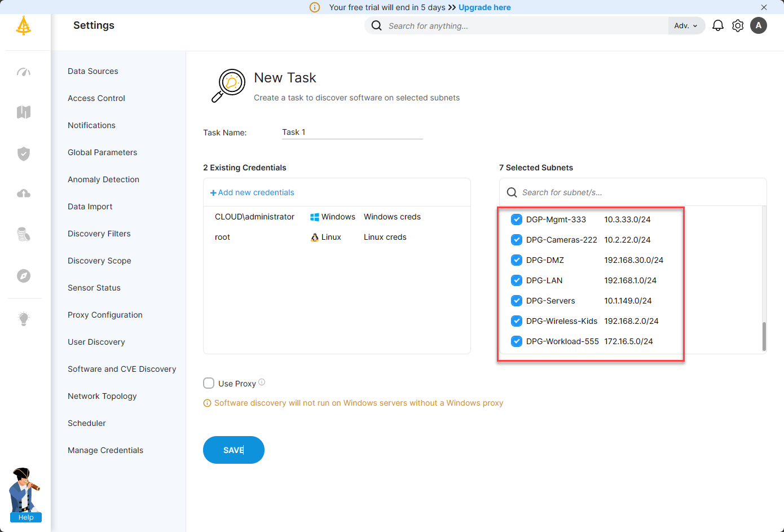Click the 10.1.149.0/24 subnet address

(628, 301)
